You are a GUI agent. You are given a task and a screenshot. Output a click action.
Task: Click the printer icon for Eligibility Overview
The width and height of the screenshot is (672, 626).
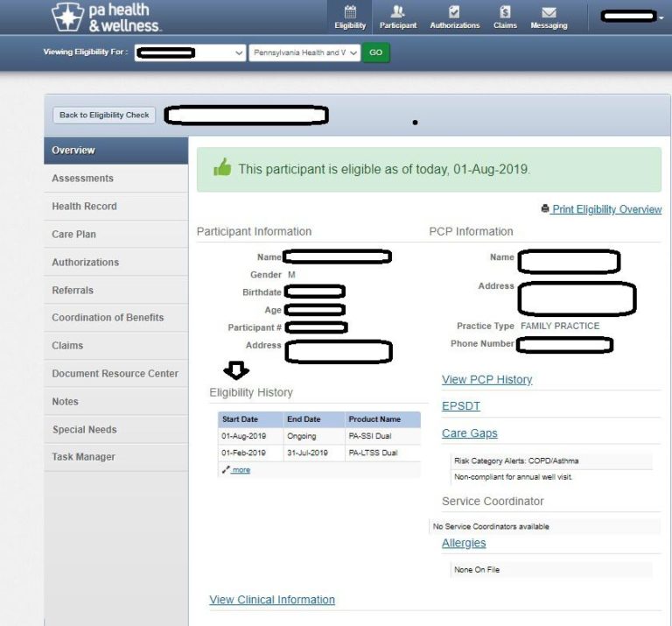click(545, 209)
